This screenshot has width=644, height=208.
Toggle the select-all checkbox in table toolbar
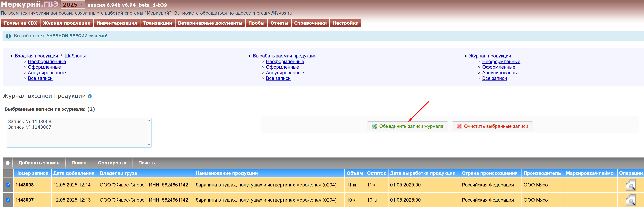tap(8, 163)
